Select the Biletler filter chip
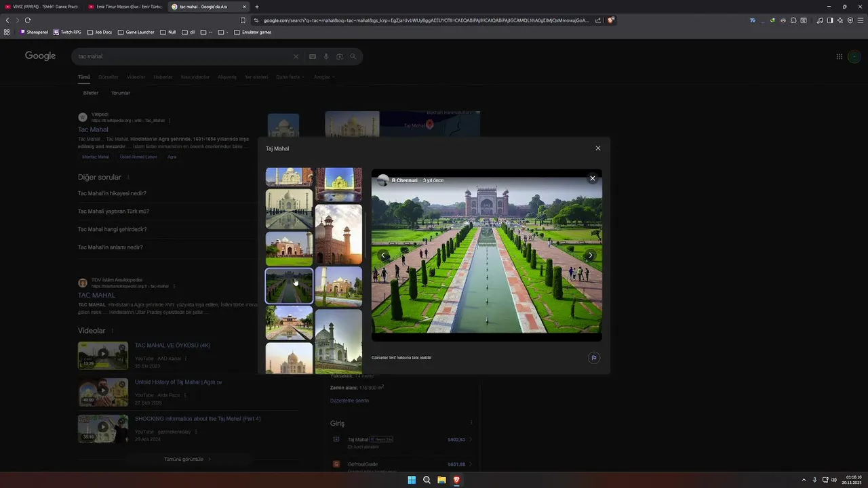The width and height of the screenshot is (868, 488). pos(91,93)
